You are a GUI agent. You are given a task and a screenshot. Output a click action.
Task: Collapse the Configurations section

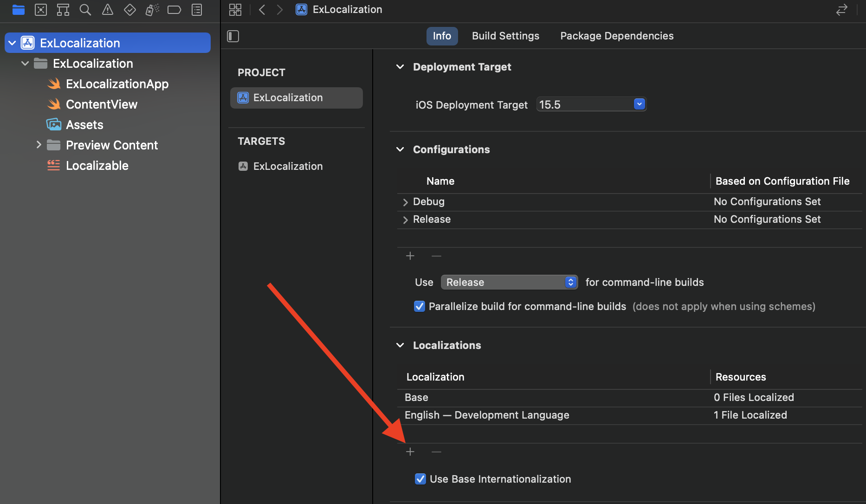(x=400, y=149)
